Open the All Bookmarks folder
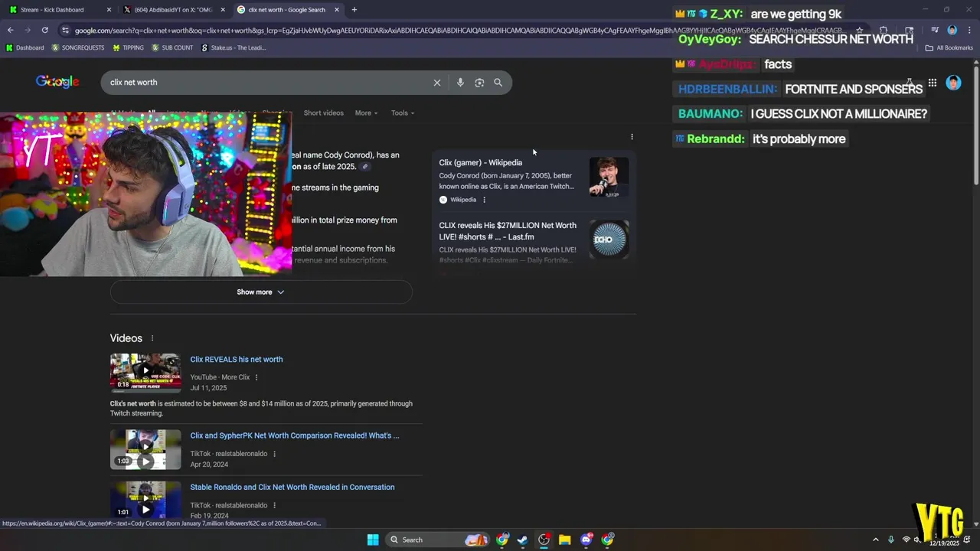Viewport: 980px width, 551px height. (x=949, y=47)
